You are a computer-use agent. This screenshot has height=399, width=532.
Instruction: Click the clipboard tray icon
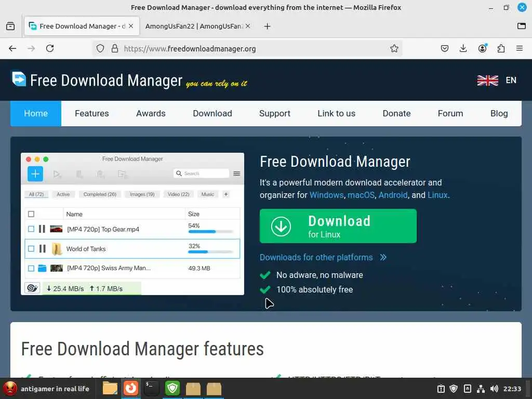(441, 389)
